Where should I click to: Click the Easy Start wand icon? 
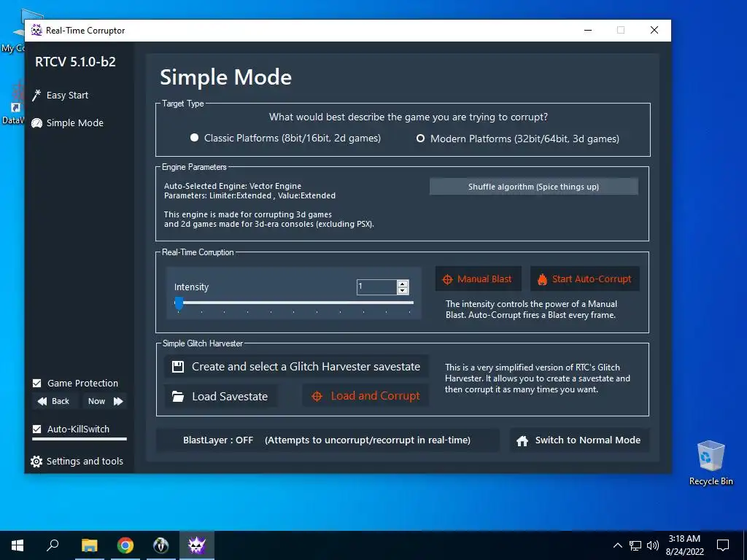36,96
